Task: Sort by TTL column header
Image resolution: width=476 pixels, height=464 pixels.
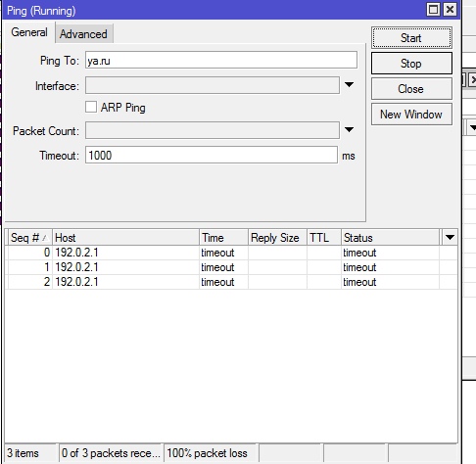Action: click(x=324, y=238)
